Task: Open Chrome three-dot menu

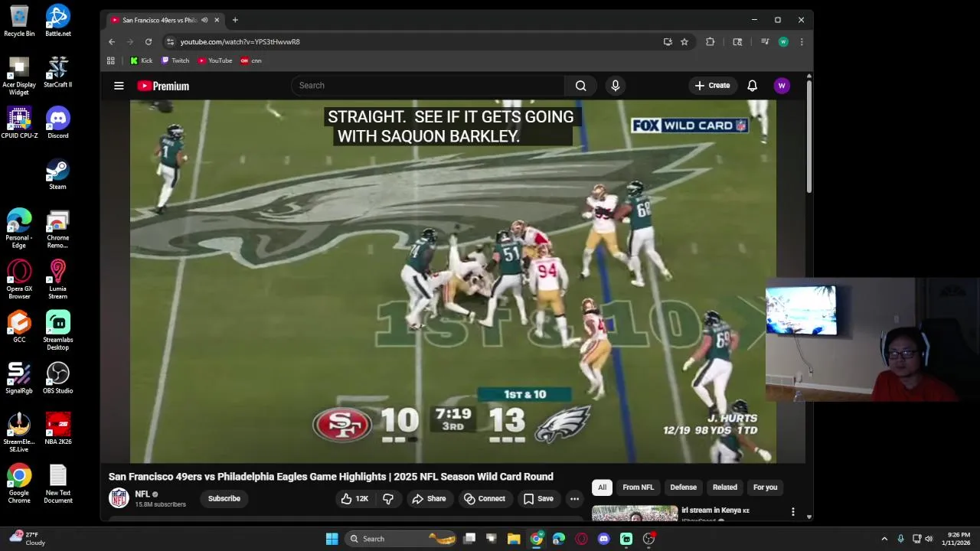Action: pyautogui.click(x=802, y=42)
